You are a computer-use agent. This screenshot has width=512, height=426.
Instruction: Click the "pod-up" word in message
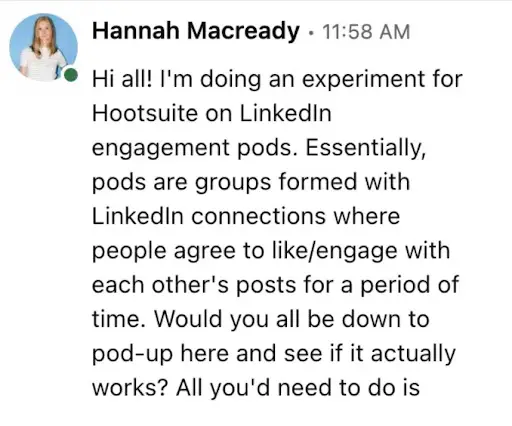coord(133,354)
